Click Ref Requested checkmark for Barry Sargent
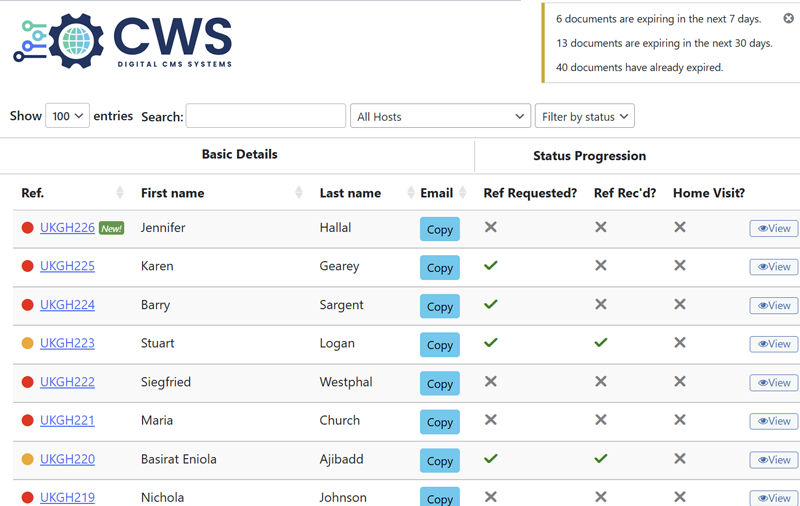800x506 pixels. [x=491, y=304]
